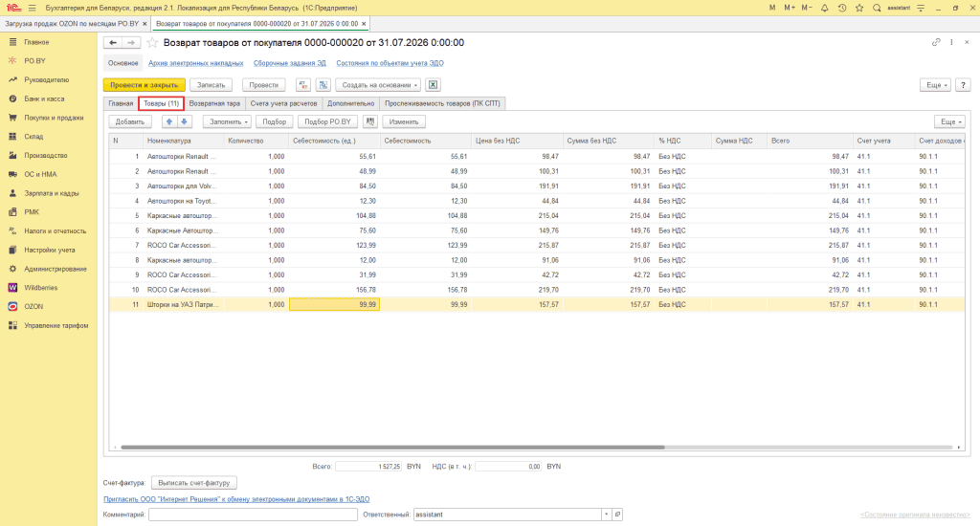
Task: Go back with the left arrow button
Action: click(113, 42)
